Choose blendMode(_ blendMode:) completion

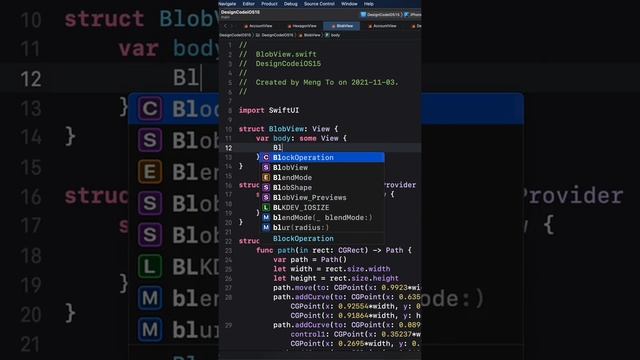[322, 218]
